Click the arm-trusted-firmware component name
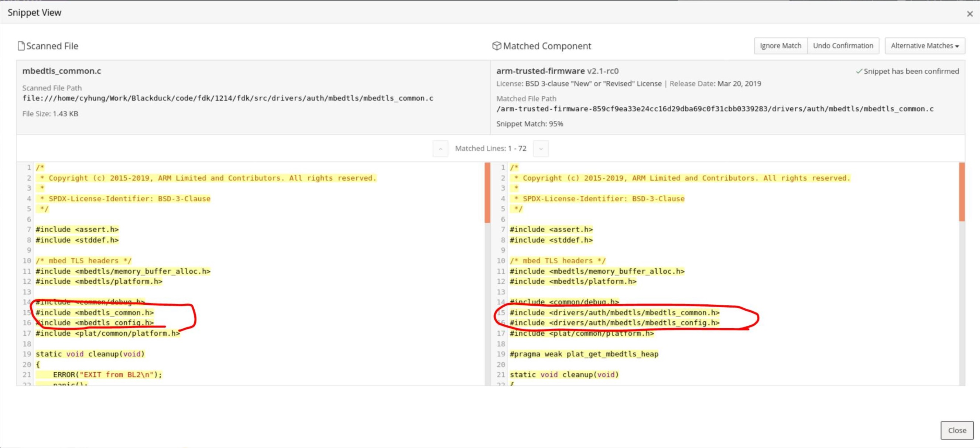Image resolution: width=980 pixels, height=448 pixels. (x=540, y=71)
